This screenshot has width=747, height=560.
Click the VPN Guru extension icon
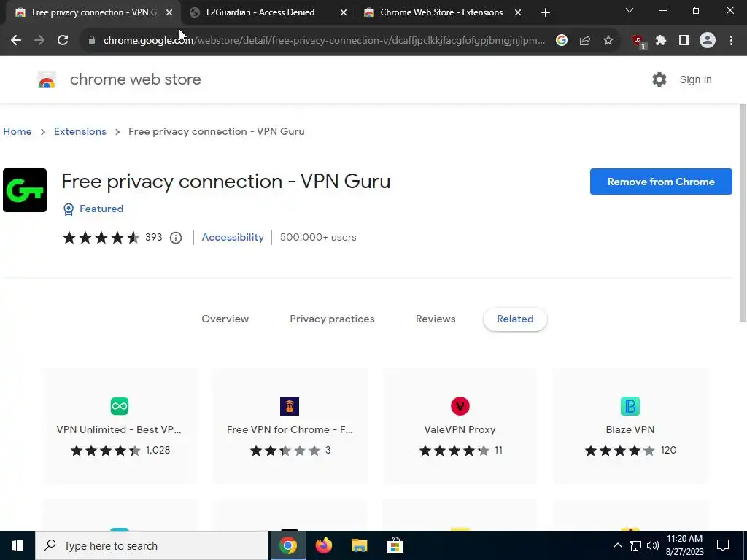(25, 190)
